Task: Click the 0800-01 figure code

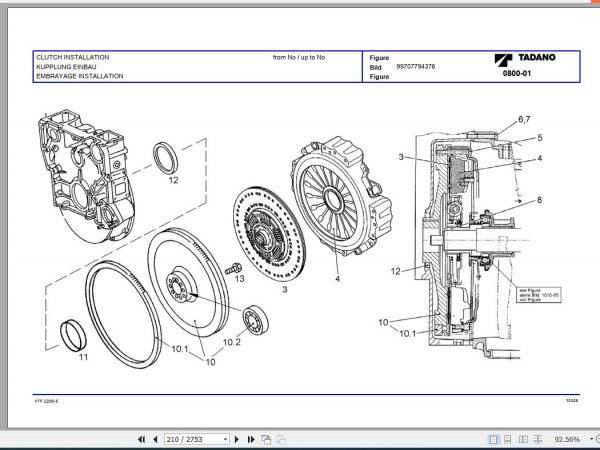Action: pos(517,73)
